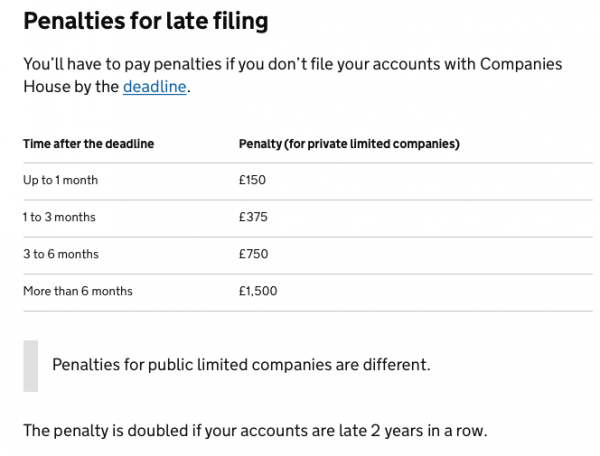
Task: Select the Penalty for private limited companies header
Action: [349, 144]
